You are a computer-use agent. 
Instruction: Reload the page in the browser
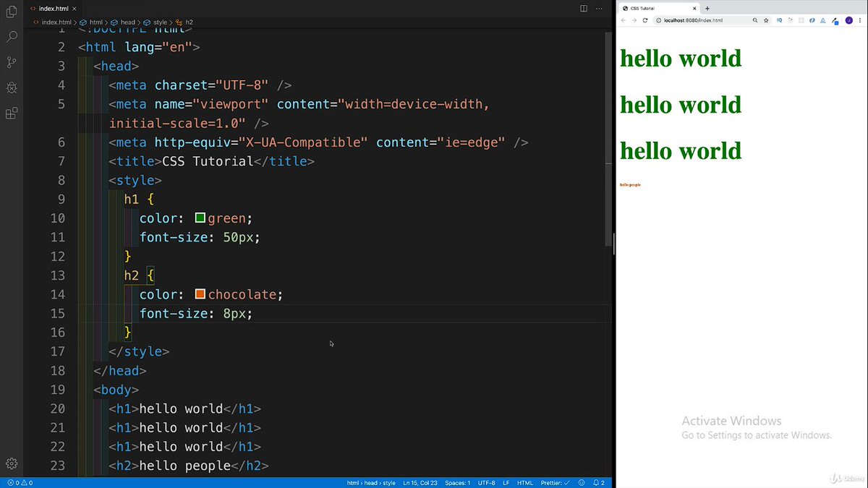[x=645, y=20]
